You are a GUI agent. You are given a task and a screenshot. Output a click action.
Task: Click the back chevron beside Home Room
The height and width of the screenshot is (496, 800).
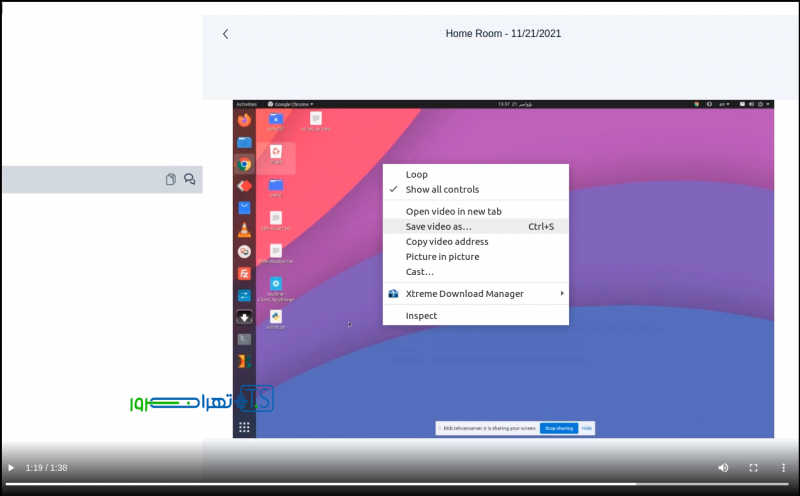pos(225,34)
